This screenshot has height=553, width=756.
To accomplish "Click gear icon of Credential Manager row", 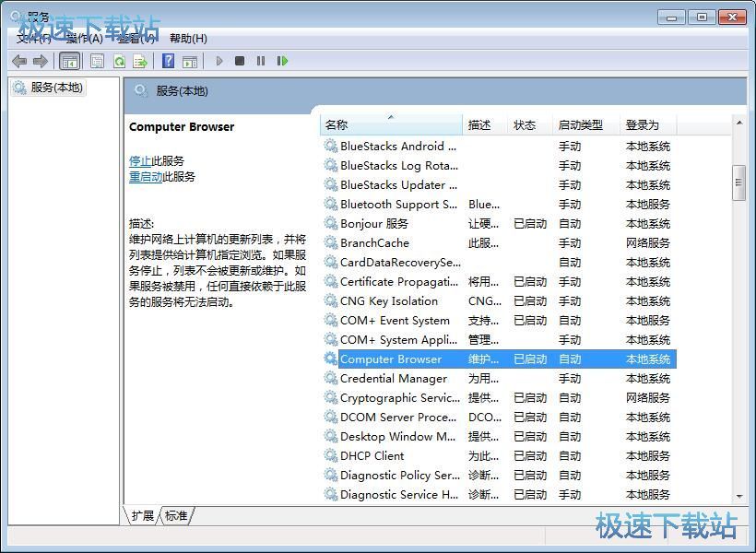I will pos(331,378).
